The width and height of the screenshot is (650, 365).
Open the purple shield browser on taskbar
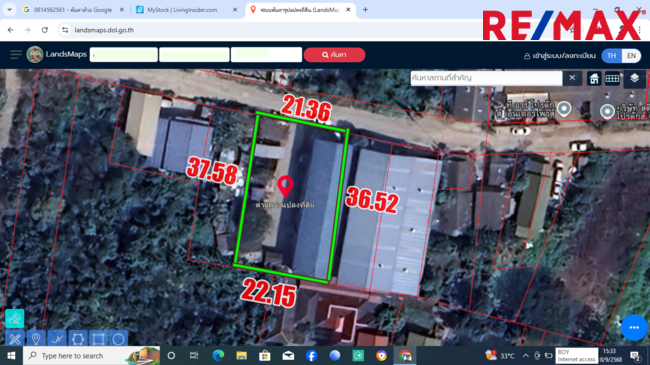click(x=381, y=356)
